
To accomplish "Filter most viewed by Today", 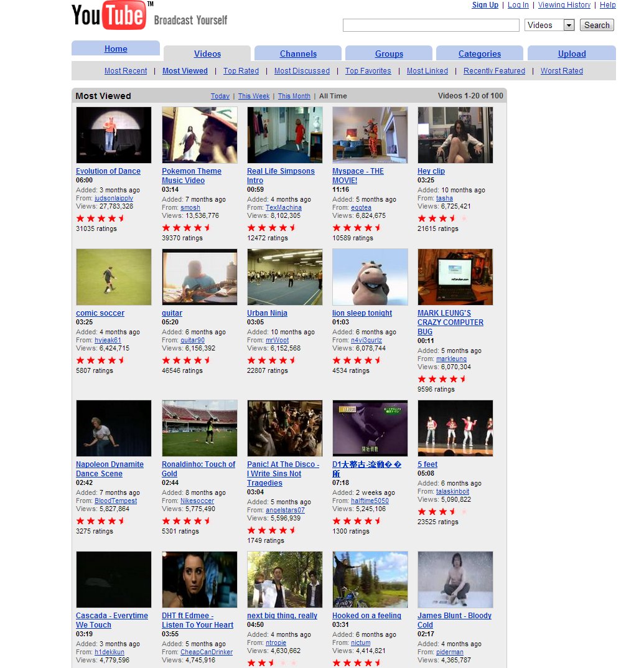I will pyautogui.click(x=220, y=96).
